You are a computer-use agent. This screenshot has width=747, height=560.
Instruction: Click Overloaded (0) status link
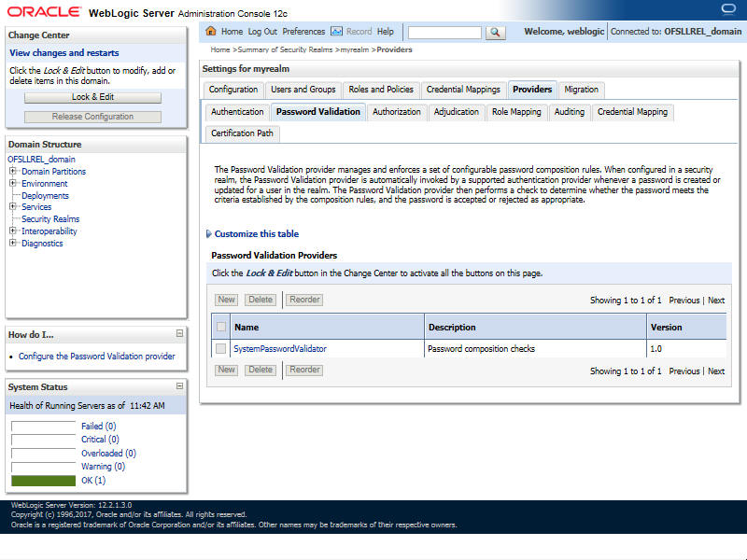click(x=108, y=453)
